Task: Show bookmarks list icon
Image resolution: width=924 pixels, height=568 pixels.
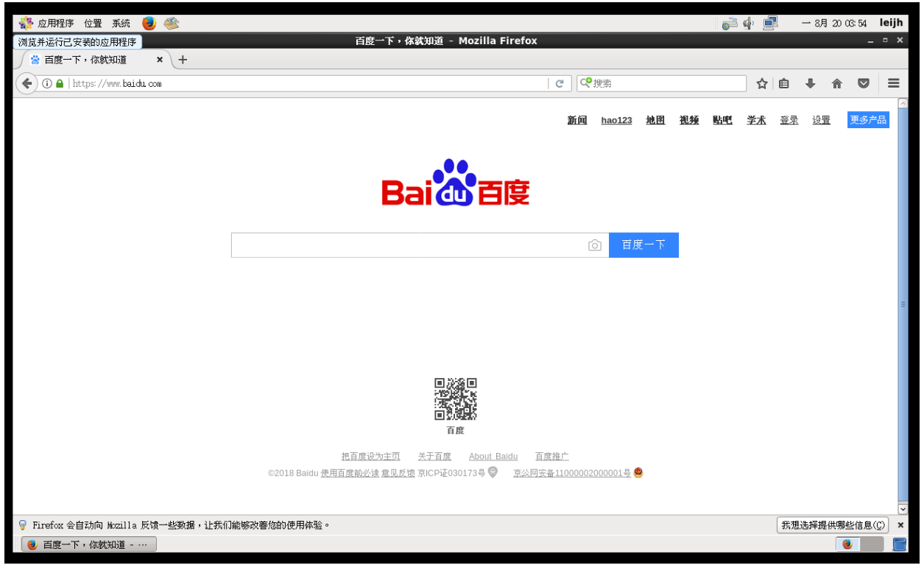Action: (x=784, y=83)
